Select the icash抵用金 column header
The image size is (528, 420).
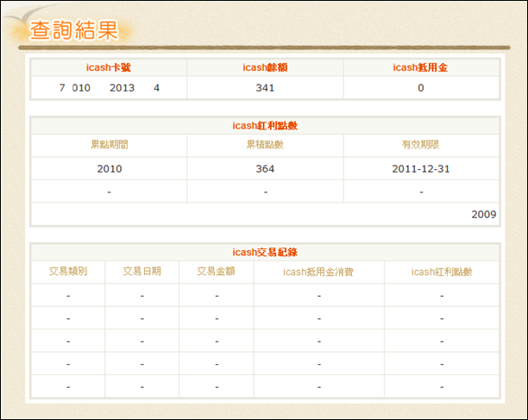(420, 67)
